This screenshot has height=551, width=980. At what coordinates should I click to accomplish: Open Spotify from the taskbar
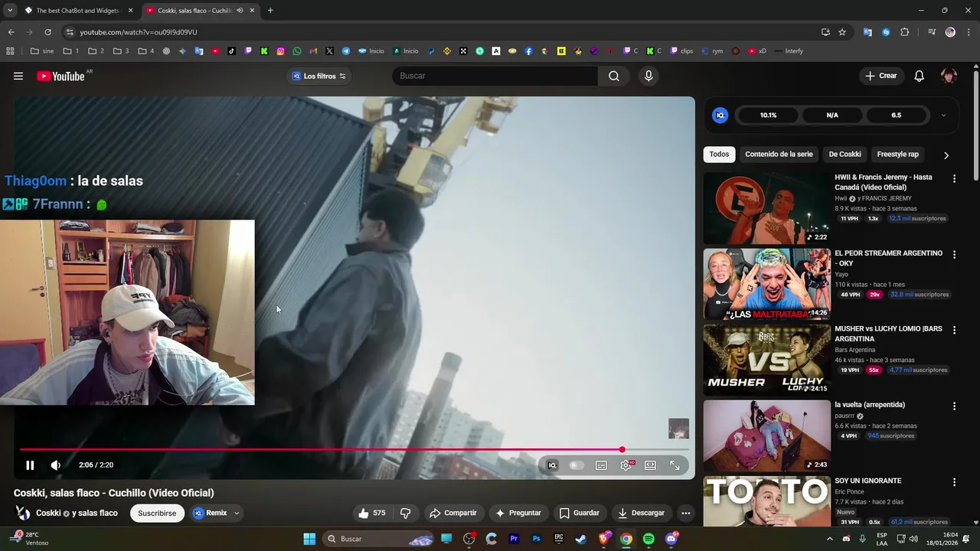[x=648, y=539]
